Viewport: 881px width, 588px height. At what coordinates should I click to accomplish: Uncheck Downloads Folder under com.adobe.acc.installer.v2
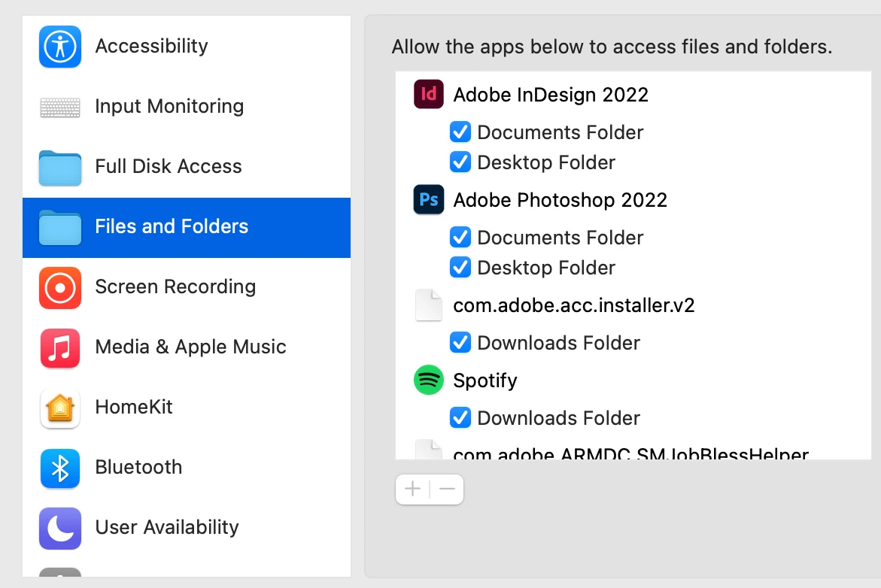click(460, 343)
